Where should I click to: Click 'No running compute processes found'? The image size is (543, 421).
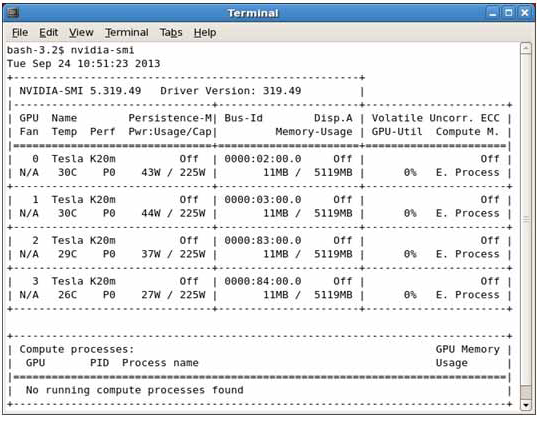(135, 390)
